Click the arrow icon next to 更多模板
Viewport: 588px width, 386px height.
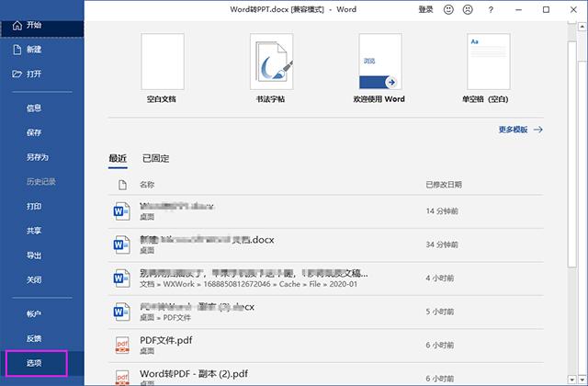point(538,130)
